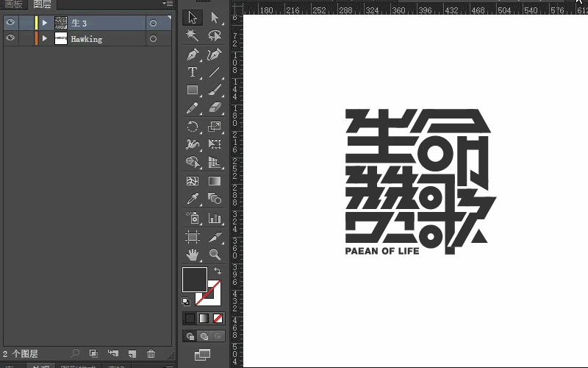Select the Line Segment tool

(x=215, y=72)
